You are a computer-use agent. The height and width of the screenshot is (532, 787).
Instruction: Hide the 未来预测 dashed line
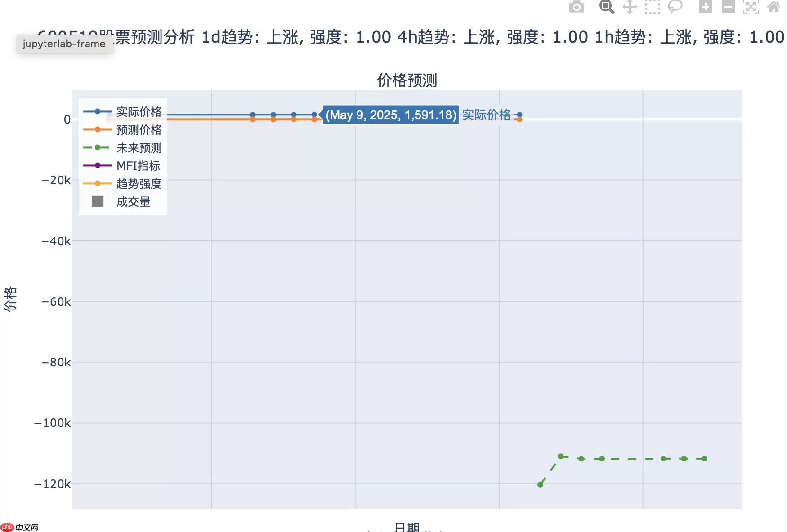(x=139, y=148)
